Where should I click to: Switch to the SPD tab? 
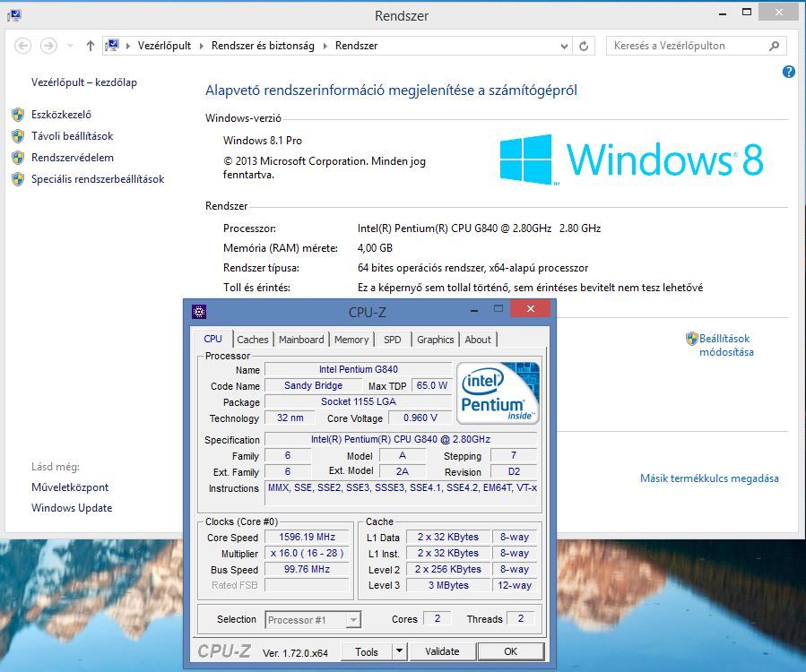[392, 340]
